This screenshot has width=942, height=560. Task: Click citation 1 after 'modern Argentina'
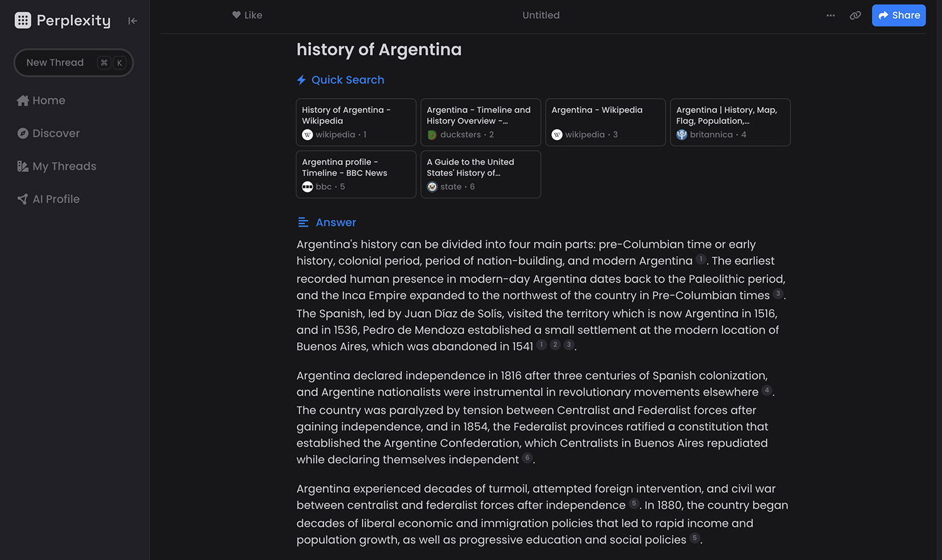(x=701, y=259)
